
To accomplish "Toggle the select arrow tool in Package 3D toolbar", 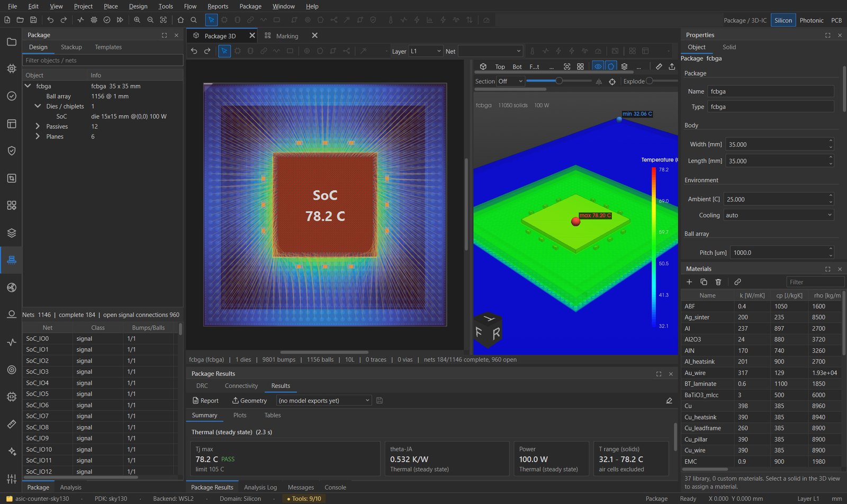I will (224, 51).
